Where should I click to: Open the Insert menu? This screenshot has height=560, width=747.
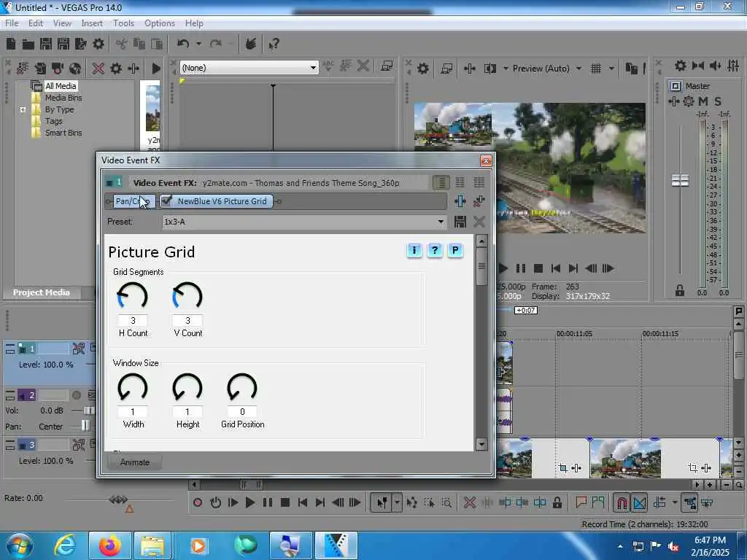[x=92, y=23]
